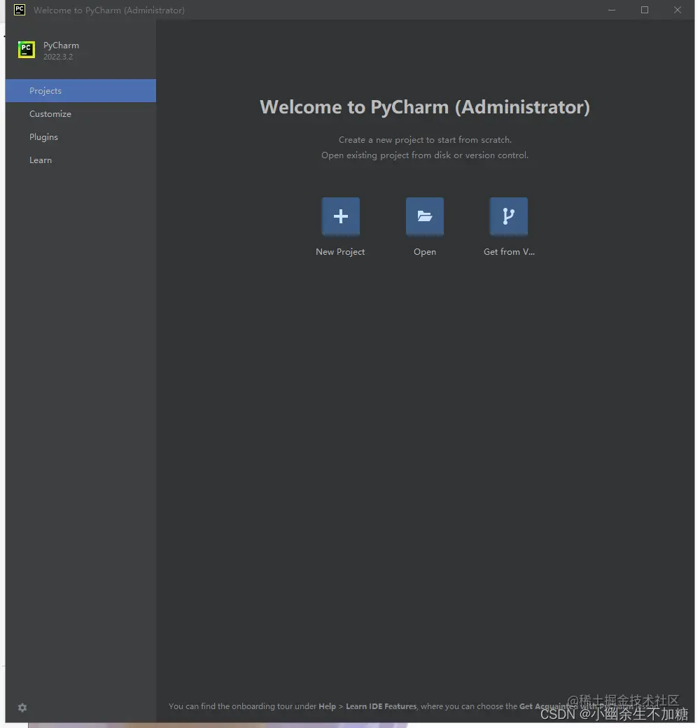Click the PC icon in the title bar

pyautogui.click(x=20, y=10)
